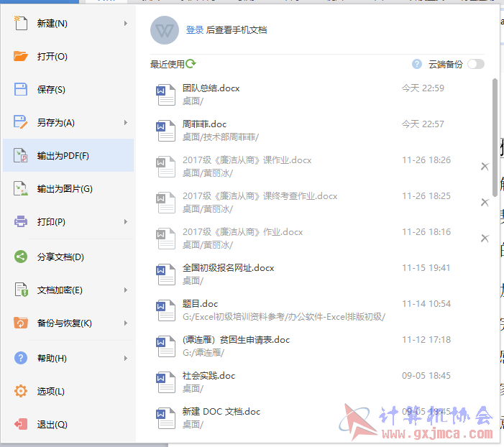Open recent file 社会实践.doc

point(320,382)
